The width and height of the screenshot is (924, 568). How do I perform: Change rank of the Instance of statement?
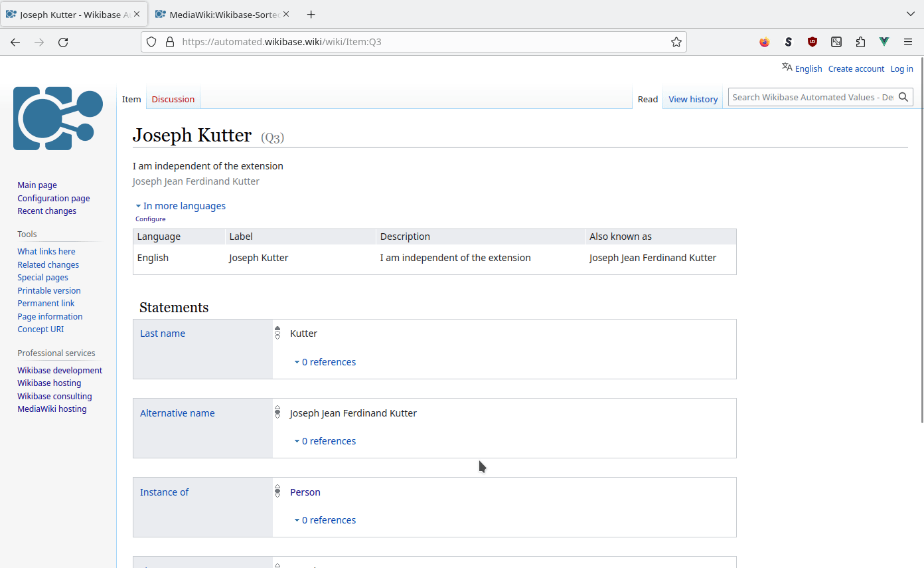pyautogui.click(x=277, y=492)
